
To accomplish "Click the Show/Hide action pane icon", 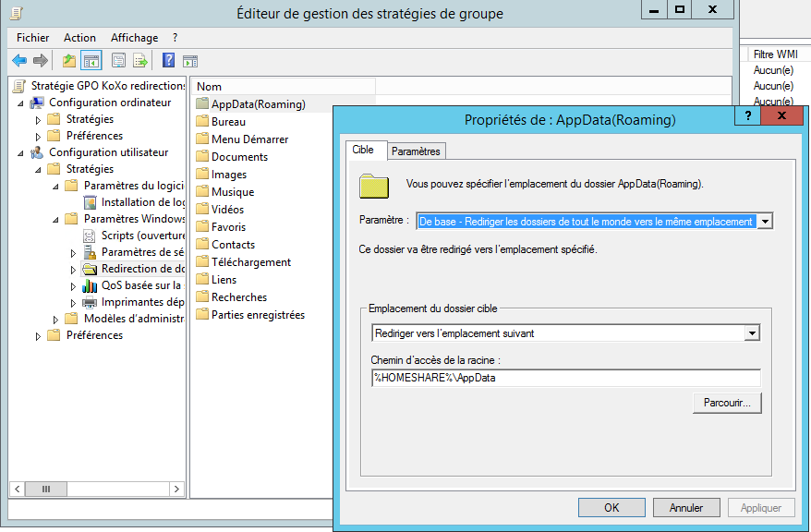I will point(190,61).
